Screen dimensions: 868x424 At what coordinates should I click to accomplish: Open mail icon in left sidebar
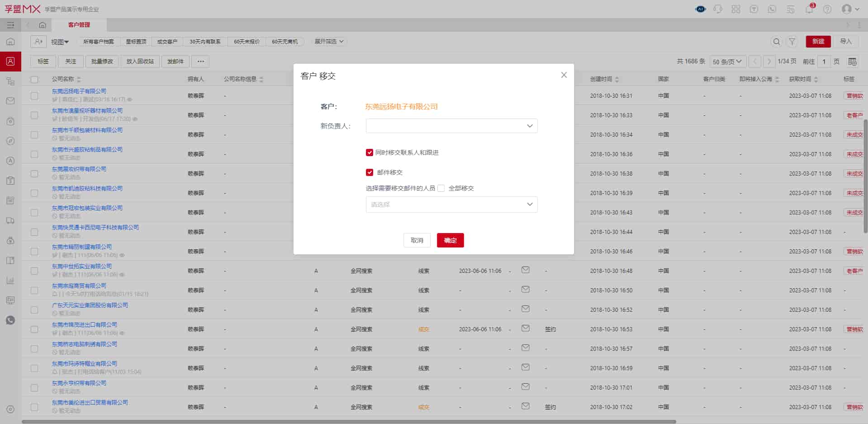(10, 101)
